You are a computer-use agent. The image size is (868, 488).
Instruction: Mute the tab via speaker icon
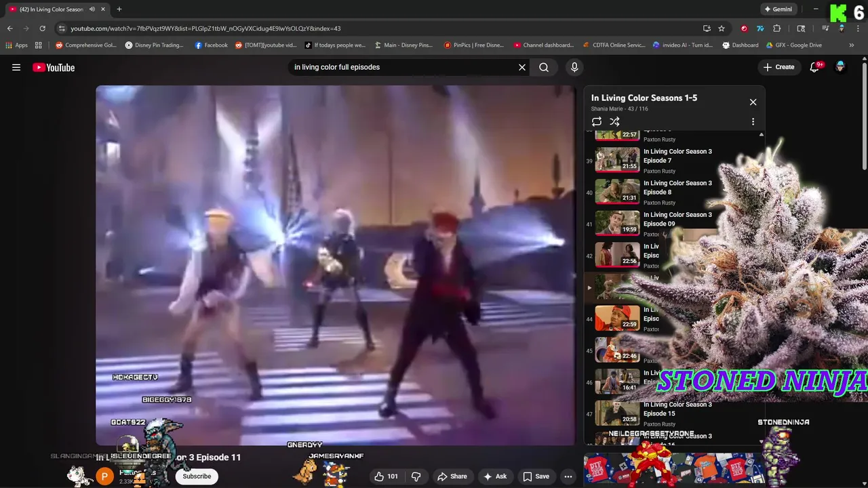coord(92,9)
